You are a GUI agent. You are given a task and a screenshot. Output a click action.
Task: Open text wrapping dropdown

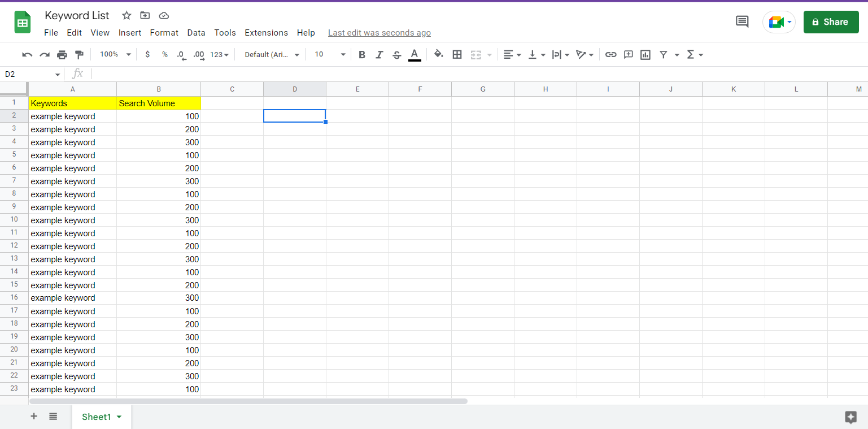pos(560,55)
